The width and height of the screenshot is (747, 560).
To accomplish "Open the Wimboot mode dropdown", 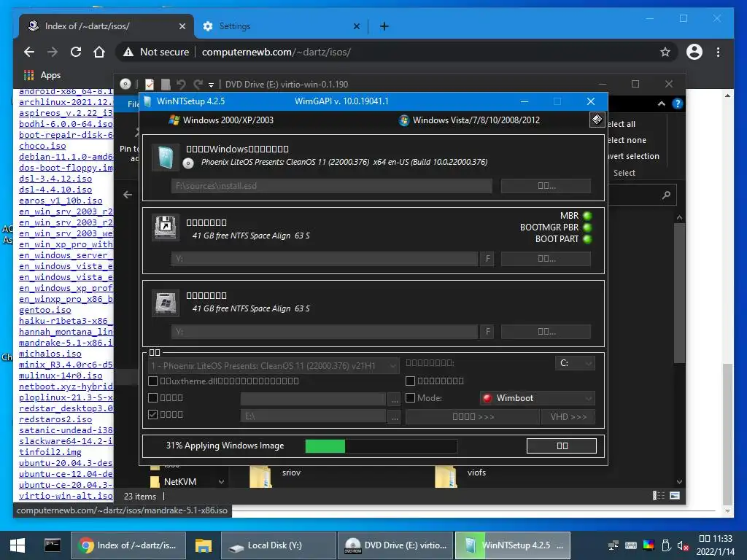I will 538,398.
